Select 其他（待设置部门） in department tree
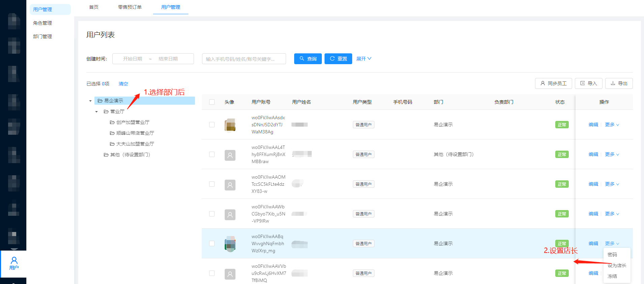The width and height of the screenshot is (644, 284). click(130, 155)
